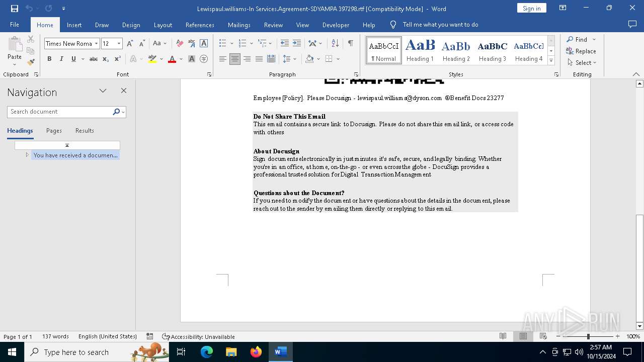This screenshot has width=644, height=362.
Task: Click Tell me what you want to do
Action: pyautogui.click(x=440, y=25)
